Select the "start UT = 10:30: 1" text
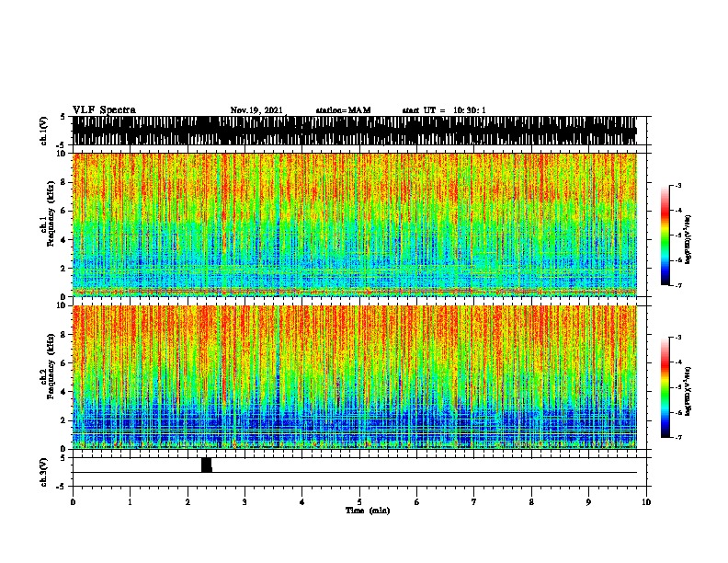Screen dimensions: 728x563 point(444,110)
